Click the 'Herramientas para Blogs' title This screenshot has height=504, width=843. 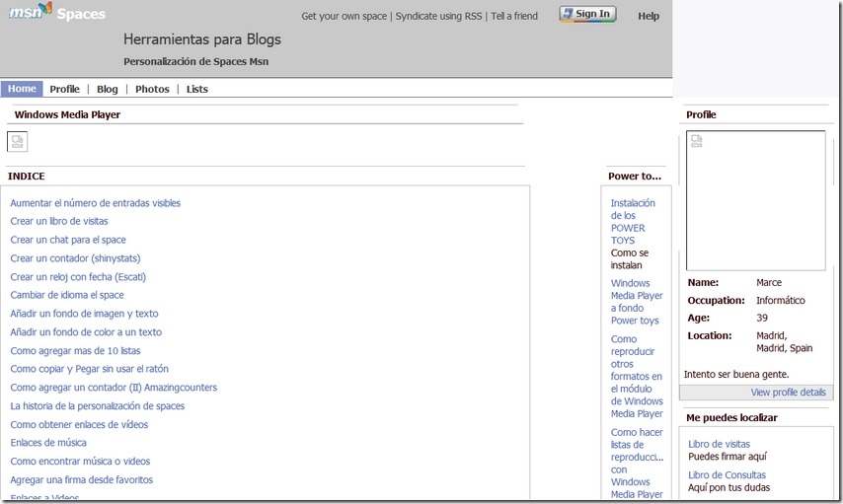tap(202, 39)
